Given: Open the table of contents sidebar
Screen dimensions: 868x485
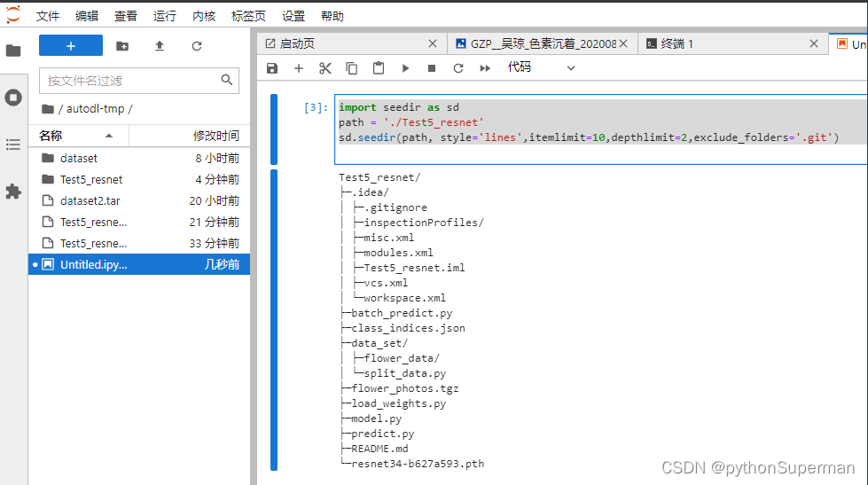Looking at the screenshot, I should [x=13, y=145].
